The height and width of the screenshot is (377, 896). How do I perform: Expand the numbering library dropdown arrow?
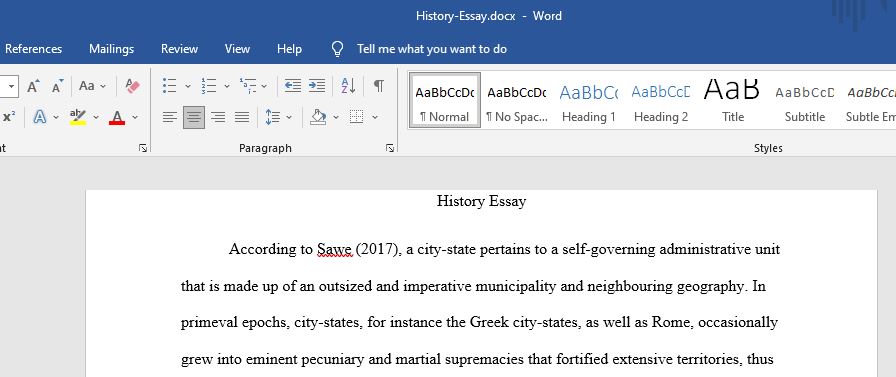[226, 86]
